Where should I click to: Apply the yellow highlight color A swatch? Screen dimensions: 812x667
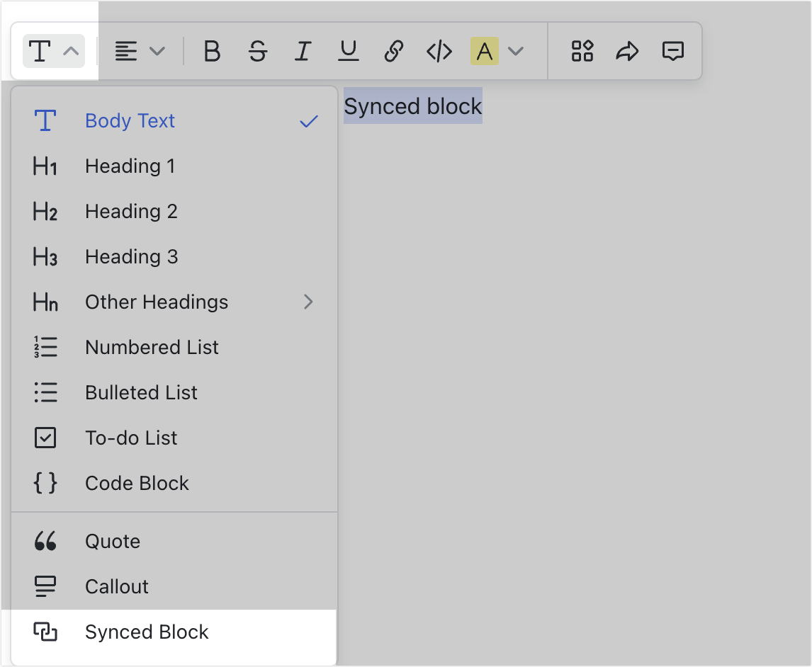click(x=484, y=51)
